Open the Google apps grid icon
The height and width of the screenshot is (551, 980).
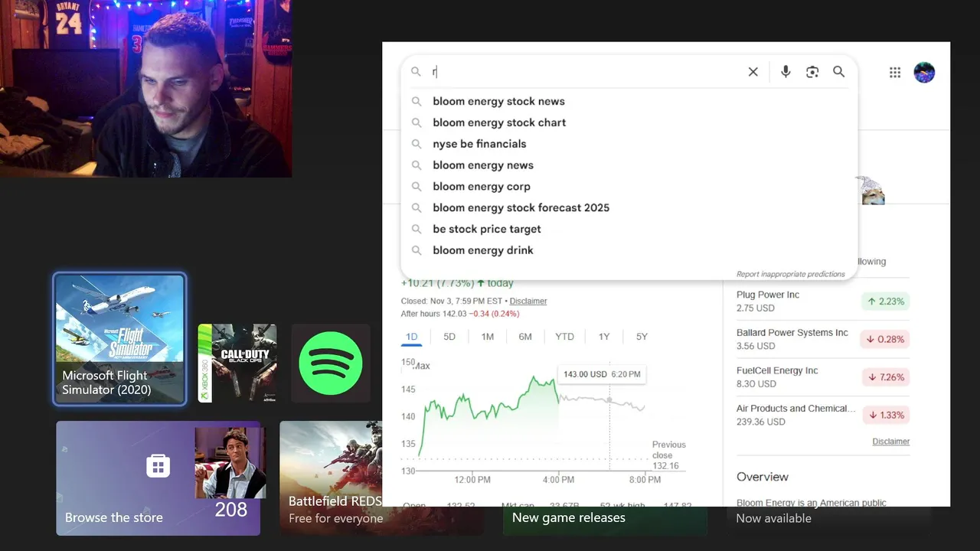coord(895,72)
